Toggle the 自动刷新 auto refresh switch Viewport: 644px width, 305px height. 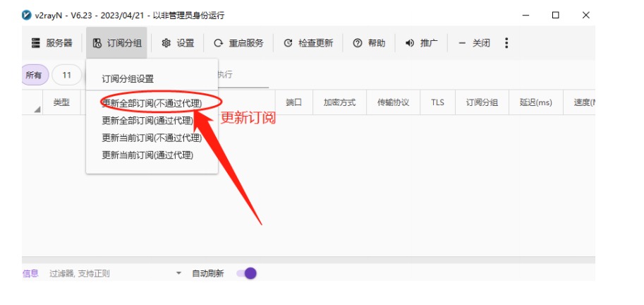(247, 273)
